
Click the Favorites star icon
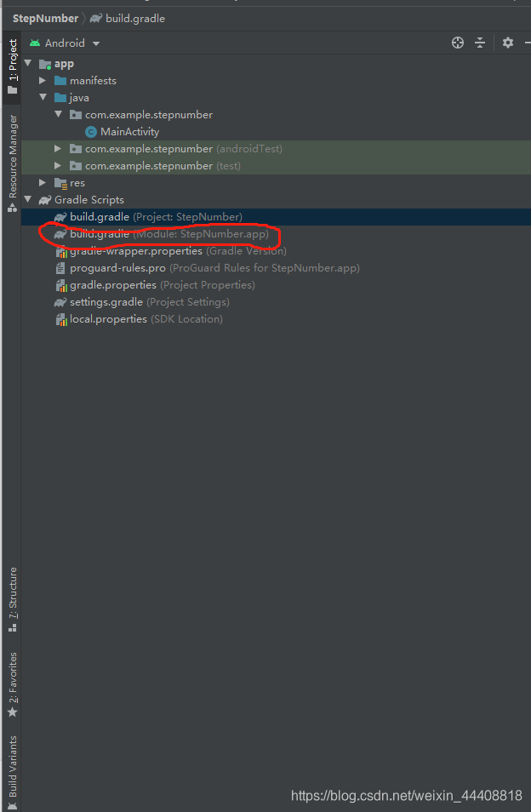13,712
